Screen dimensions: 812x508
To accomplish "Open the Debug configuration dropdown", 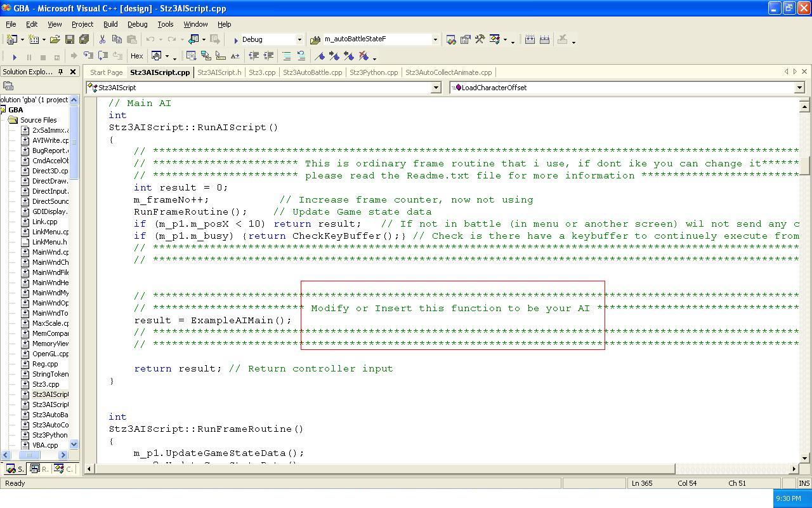I will click(x=299, y=39).
